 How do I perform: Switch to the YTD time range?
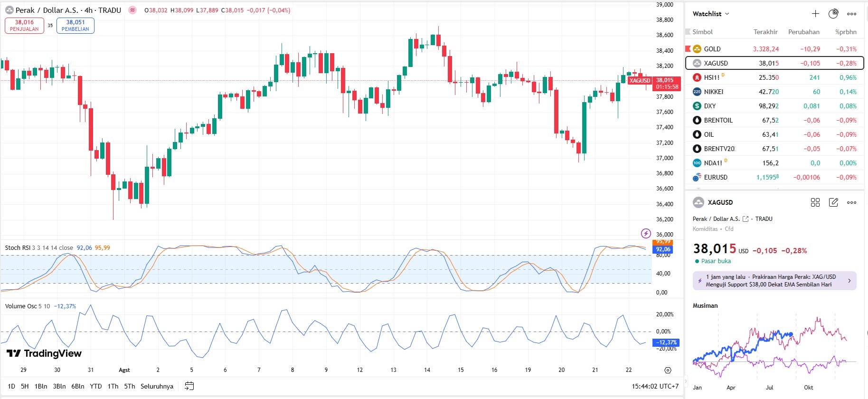click(x=96, y=386)
